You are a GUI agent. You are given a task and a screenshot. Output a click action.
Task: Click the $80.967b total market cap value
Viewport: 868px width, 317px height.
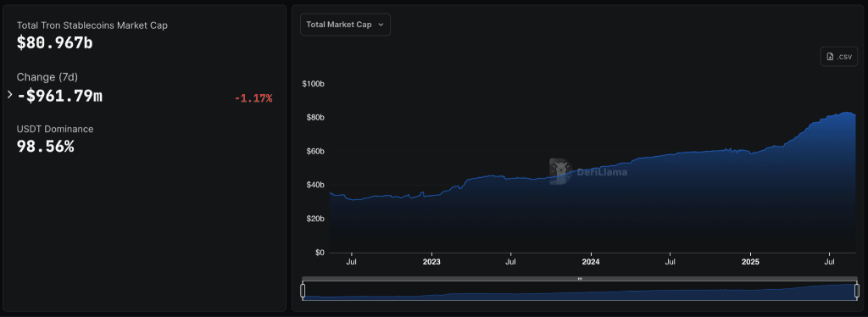pos(55,43)
